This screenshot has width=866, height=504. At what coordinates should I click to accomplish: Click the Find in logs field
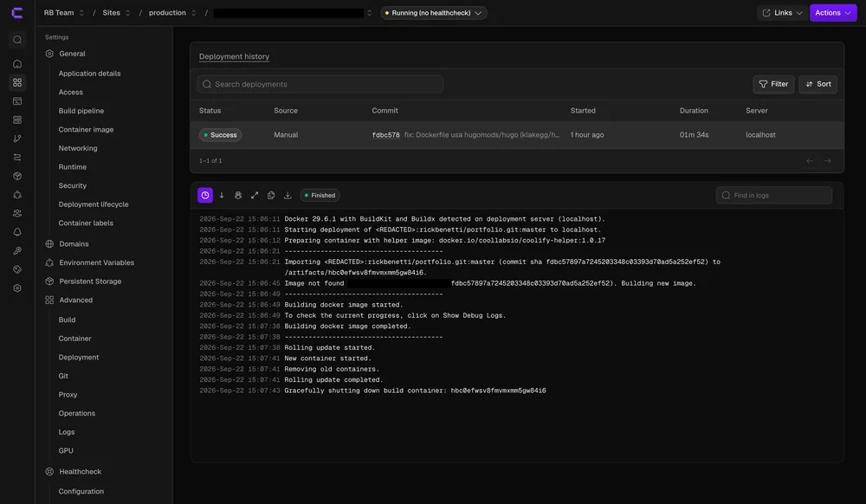(x=773, y=196)
